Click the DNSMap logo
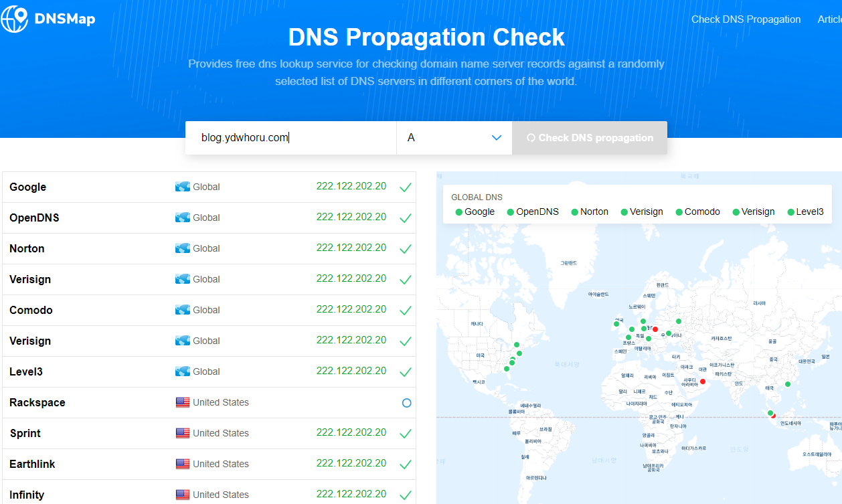842x504 pixels. tap(48, 19)
